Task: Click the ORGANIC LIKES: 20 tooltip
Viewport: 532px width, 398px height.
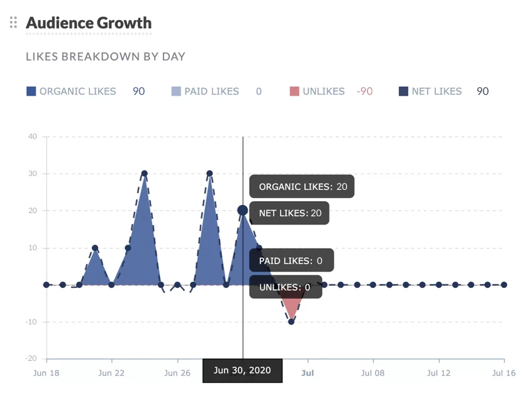Action: click(302, 187)
